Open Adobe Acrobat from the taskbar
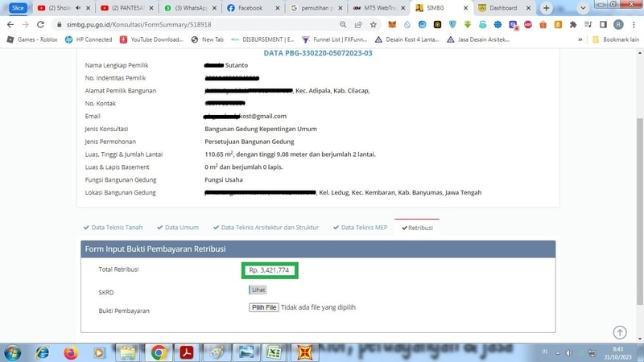644x362 pixels. pyautogui.click(x=186, y=352)
